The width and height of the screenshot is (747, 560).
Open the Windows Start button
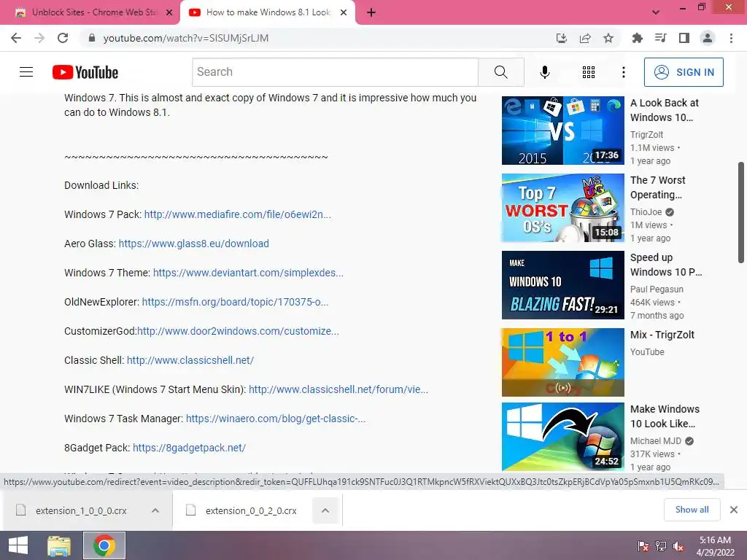pos(18,545)
